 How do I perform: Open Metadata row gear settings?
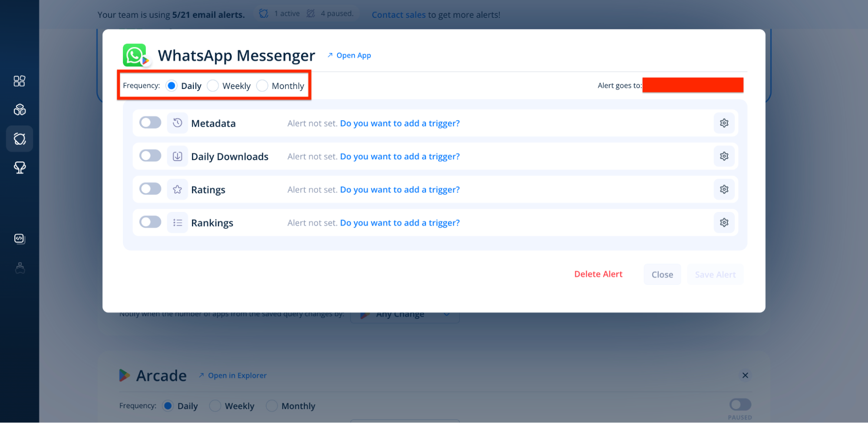tap(724, 123)
